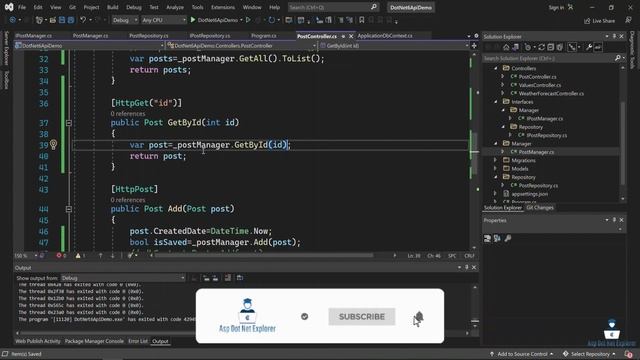Toggle auto-hide pin of the Solution Explorer panel
This screenshot has height=360, width=640.
tap(614, 36)
